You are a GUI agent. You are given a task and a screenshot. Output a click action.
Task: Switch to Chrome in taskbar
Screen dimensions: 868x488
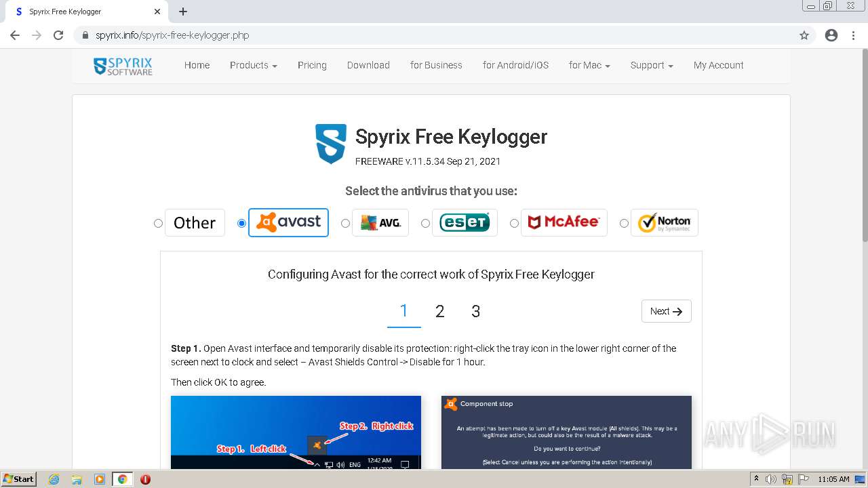click(122, 479)
